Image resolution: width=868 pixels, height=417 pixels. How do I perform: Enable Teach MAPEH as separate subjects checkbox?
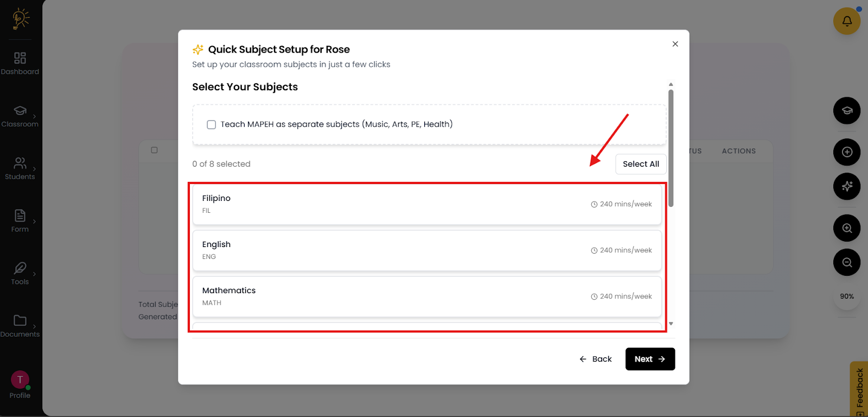point(212,125)
